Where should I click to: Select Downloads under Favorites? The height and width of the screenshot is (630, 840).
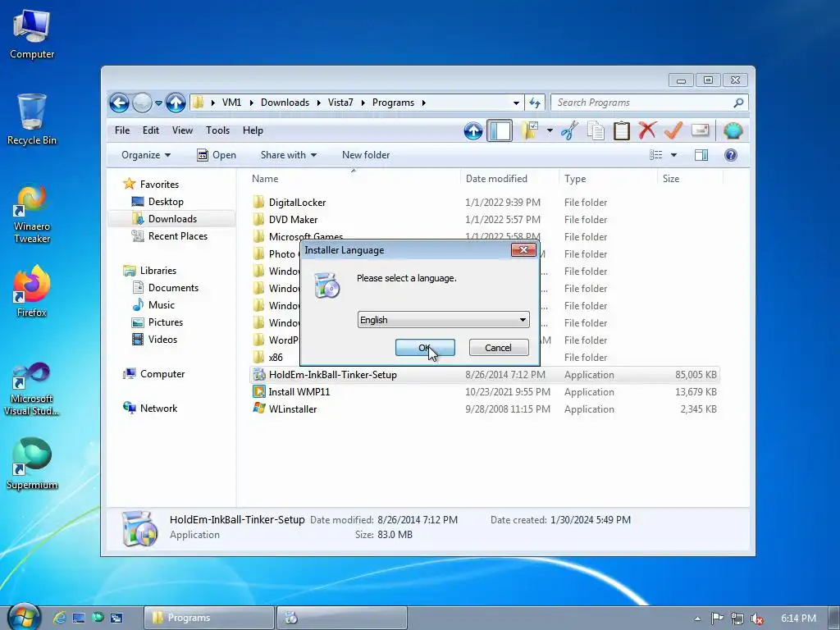(x=172, y=218)
